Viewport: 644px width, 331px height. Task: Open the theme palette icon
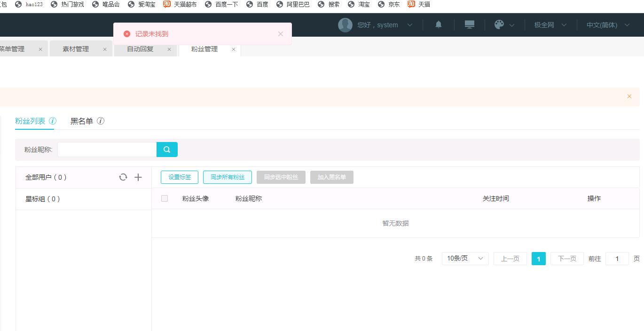[499, 25]
